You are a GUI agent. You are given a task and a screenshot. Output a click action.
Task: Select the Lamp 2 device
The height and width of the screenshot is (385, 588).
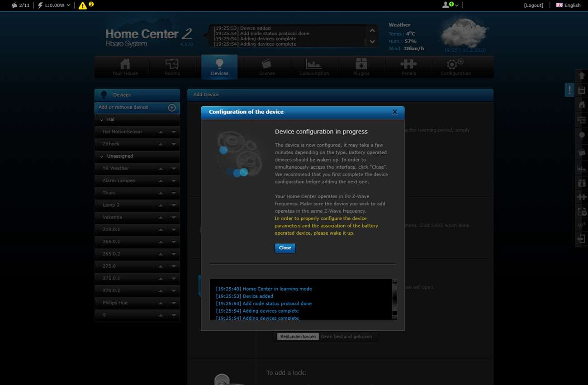pos(111,205)
